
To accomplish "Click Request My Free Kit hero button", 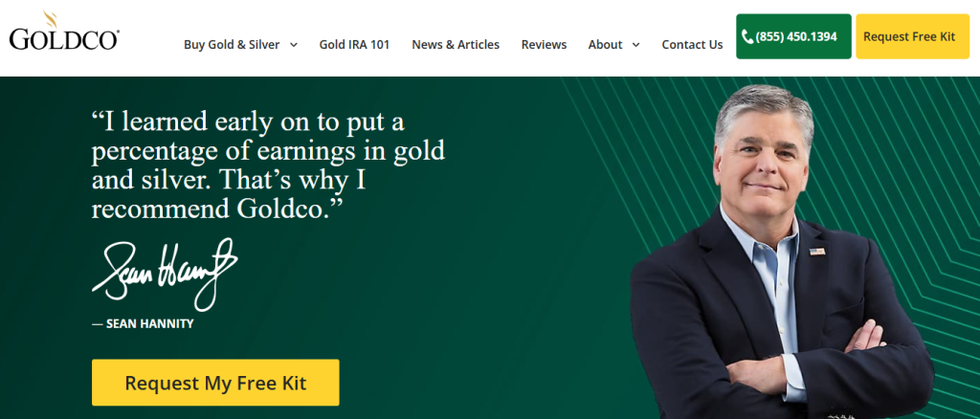I will click(x=215, y=382).
